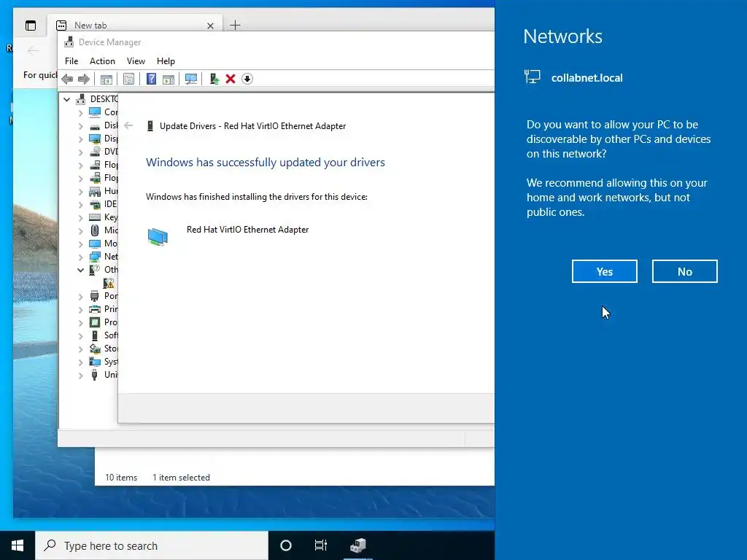Click the "1 item selected" status text

(x=181, y=478)
